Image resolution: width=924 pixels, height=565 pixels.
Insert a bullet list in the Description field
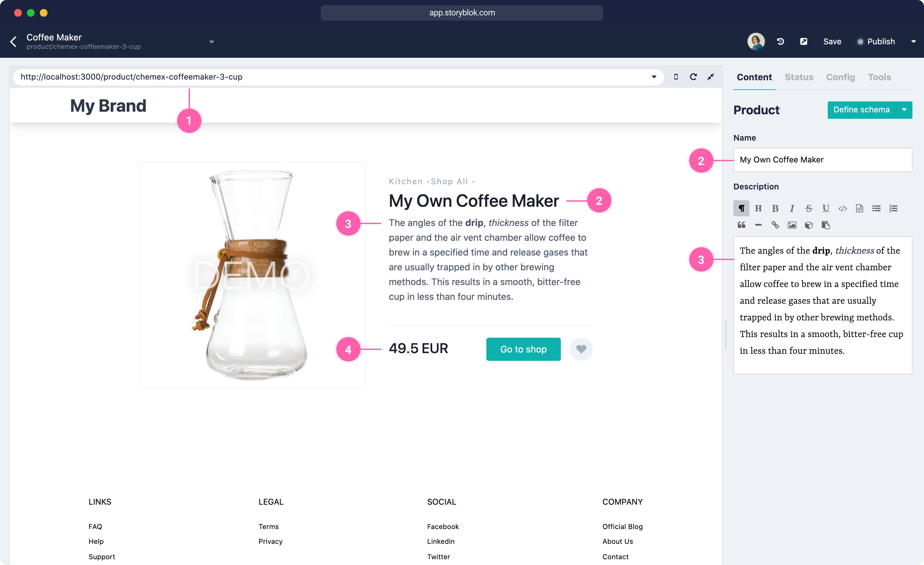877,208
